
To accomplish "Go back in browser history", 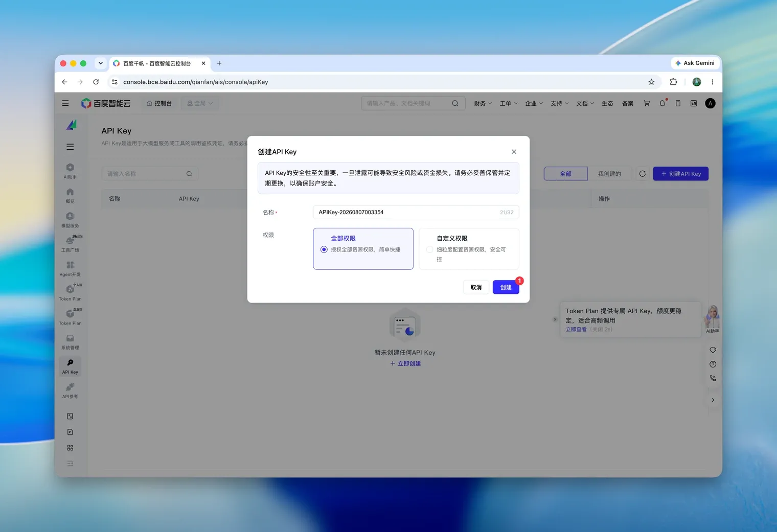I will tap(64, 82).
